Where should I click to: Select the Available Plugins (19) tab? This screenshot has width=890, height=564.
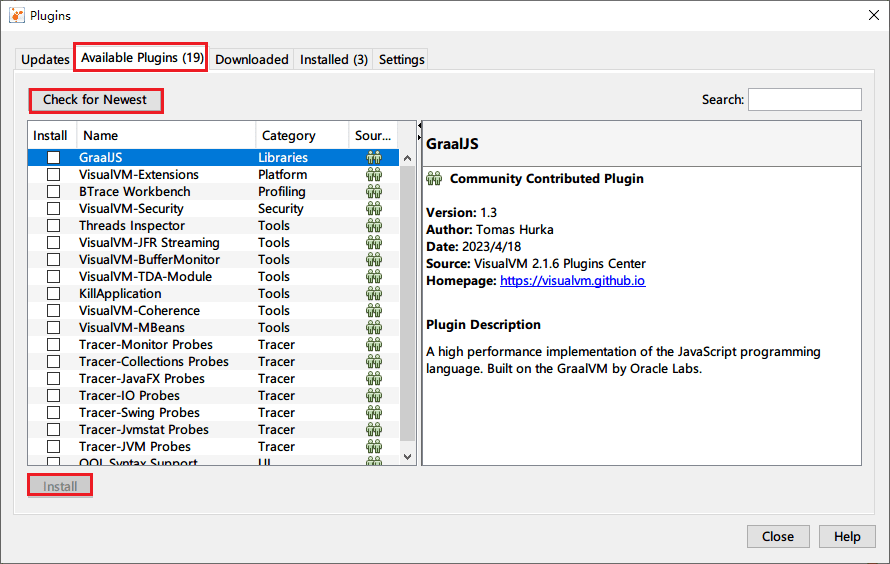point(142,58)
